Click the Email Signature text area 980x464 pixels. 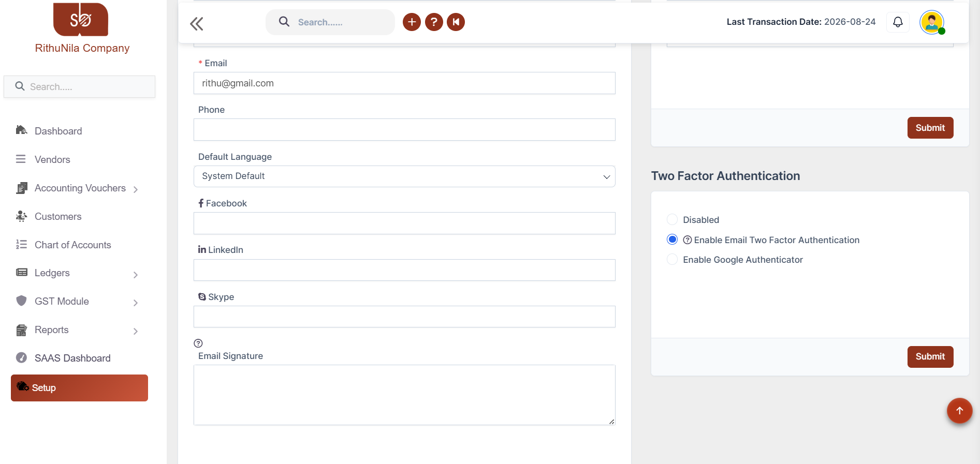tap(404, 395)
